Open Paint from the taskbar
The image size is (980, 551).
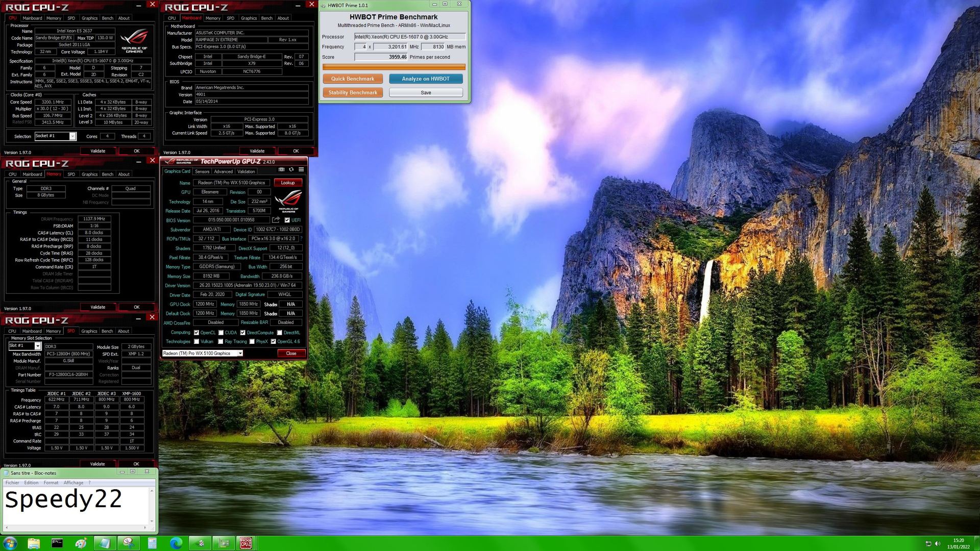click(81, 543)
